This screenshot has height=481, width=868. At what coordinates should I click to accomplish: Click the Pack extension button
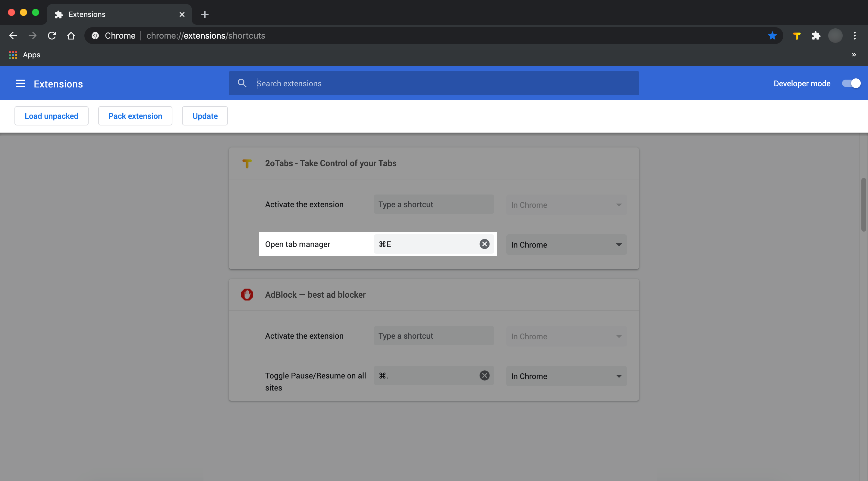(x=135, y=116)
